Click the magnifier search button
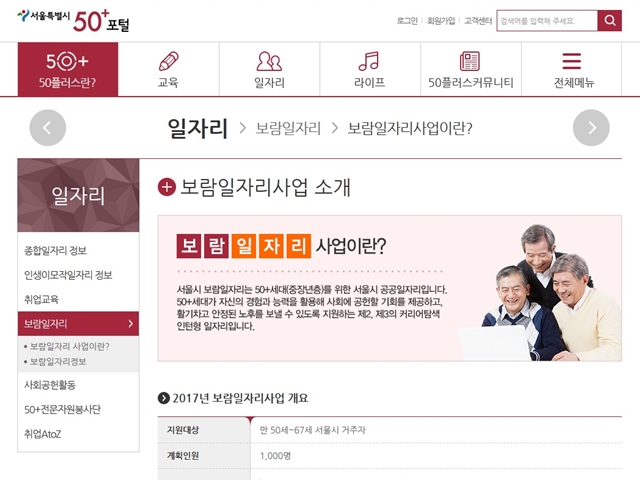Image resolution: width=640 pixels, height=480 pixels. (610, 21)
